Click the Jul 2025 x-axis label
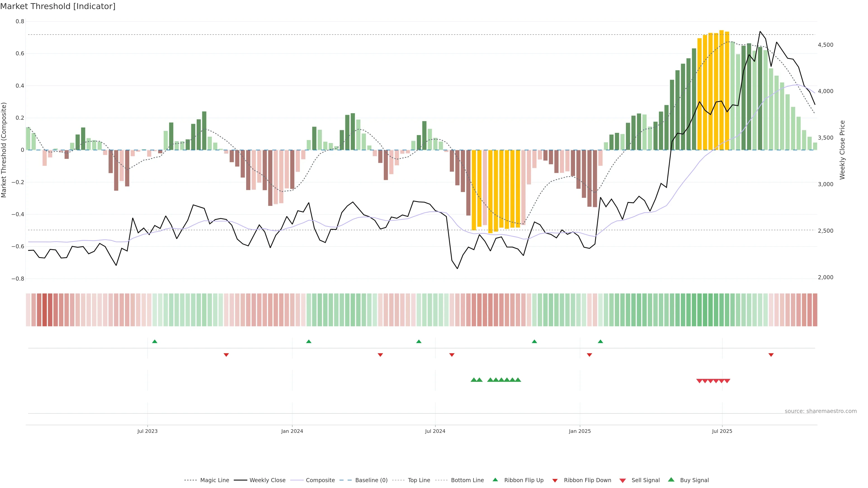This screenshot has width=868, height=488. pos(722,431)
